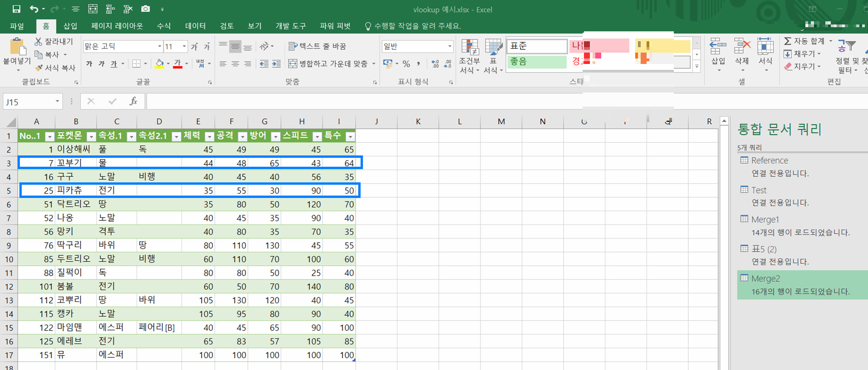Decrease font size with the smaller 가
Image resolution: width=868 pixels, height=370 pixels.
[207, 46]
